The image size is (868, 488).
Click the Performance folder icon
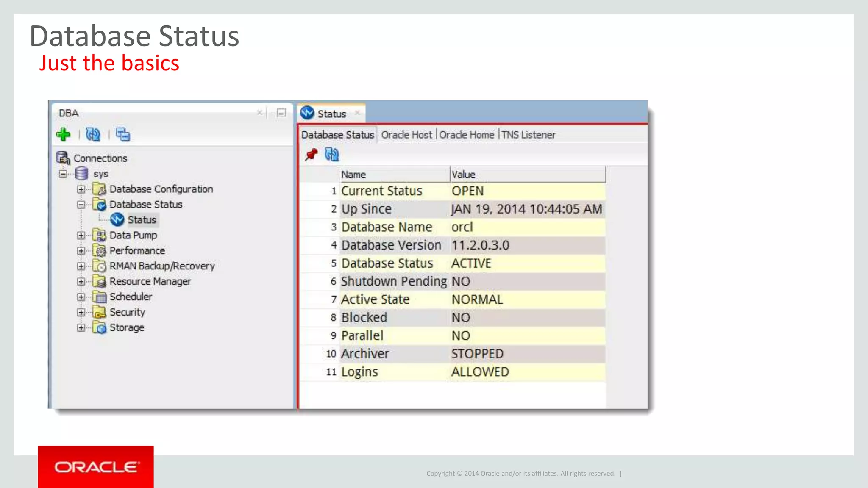[x=100, y=250]
